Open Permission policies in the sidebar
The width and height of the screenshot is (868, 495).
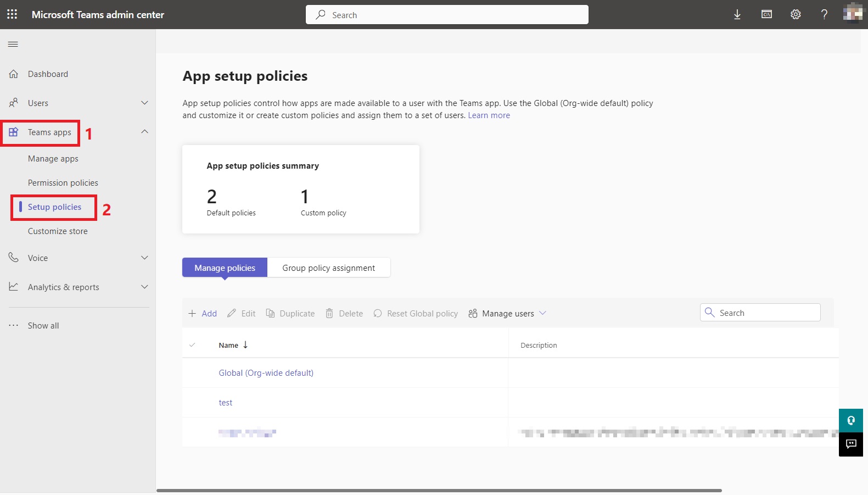[63, 183]
